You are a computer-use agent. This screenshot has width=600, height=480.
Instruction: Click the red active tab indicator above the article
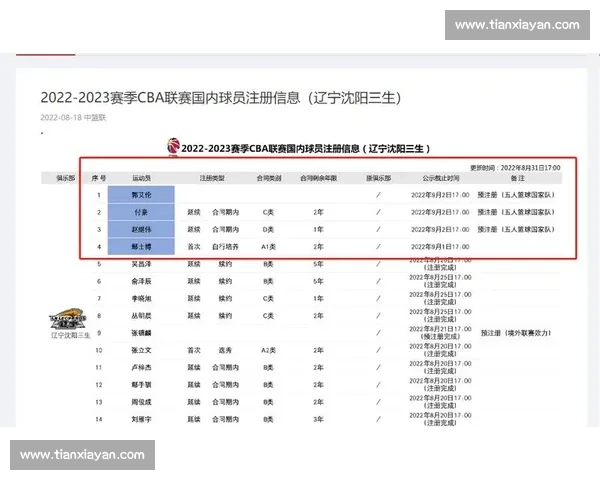click(46, 55)
